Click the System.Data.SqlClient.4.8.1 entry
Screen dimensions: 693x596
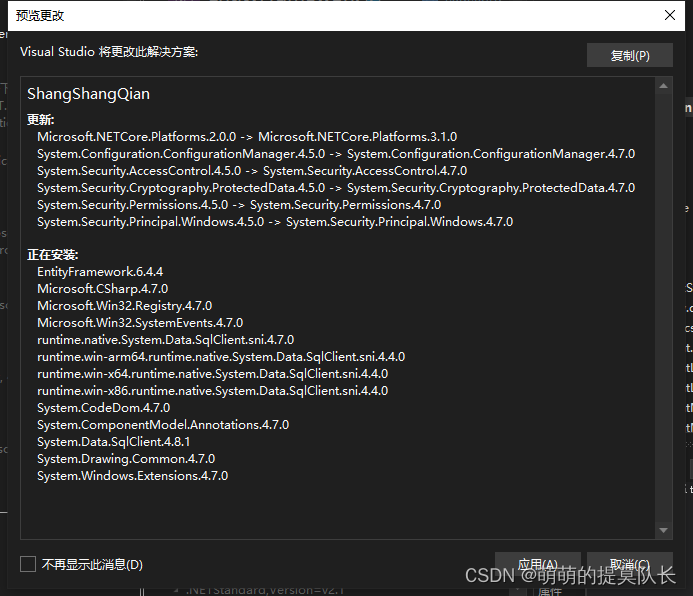[114, 442]
